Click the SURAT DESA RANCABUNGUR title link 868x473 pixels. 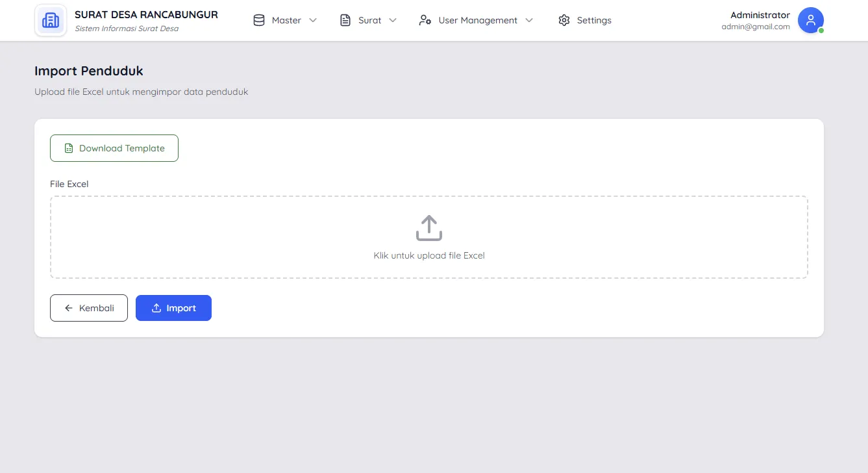(x=146, y=14)
